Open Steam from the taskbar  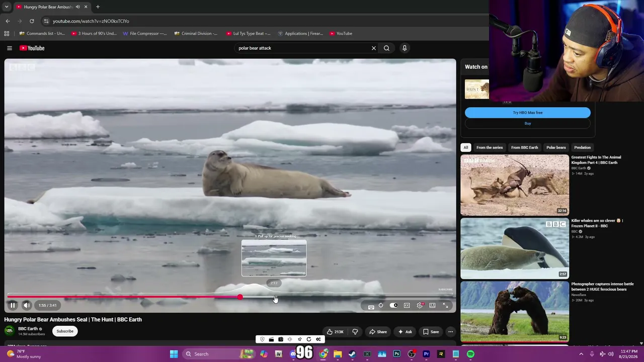coord(352,354)
